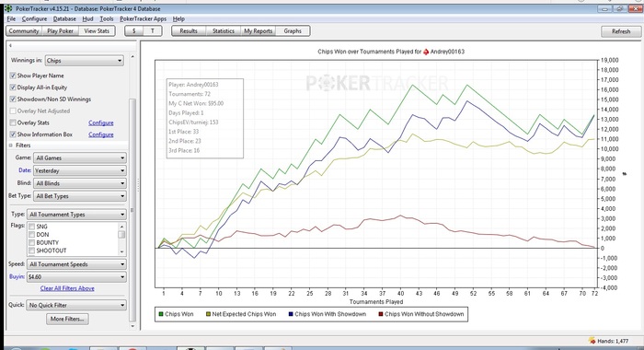Toggle Display All-in Equity checkbox
The height and width of the screenshot is (350, 644).
tap(13, 87)
